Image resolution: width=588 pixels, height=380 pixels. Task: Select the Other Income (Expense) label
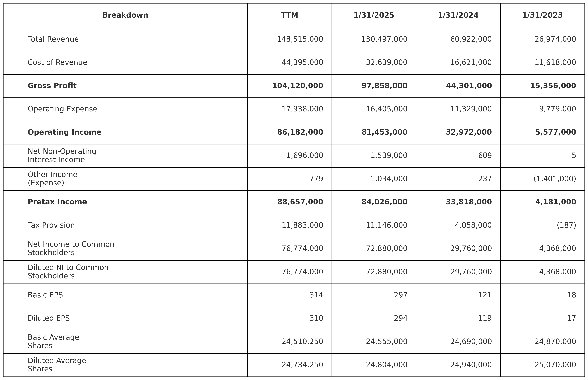[x=53, y=179]
